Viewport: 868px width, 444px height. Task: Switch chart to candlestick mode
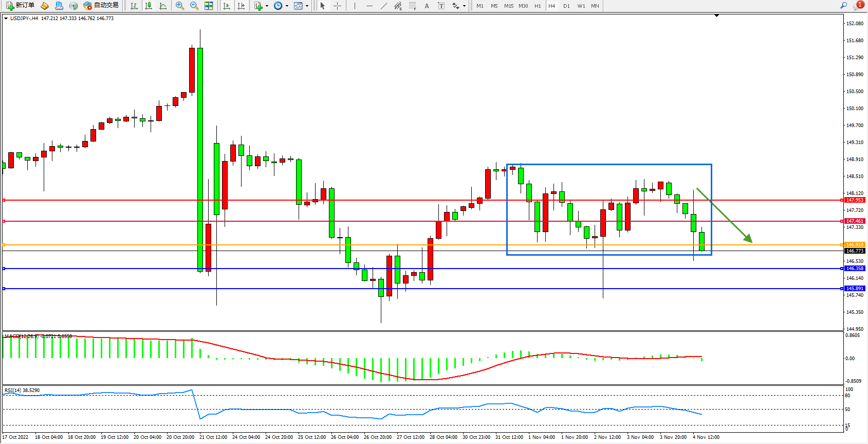(x=149, y=6)
